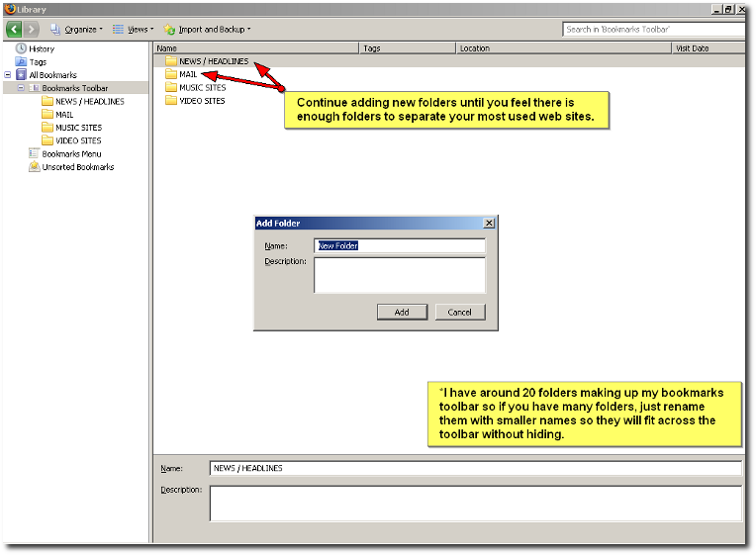Click the History clock icon
Image resolution: width=756 pixels, height=555 pixels.
point(21,48)
